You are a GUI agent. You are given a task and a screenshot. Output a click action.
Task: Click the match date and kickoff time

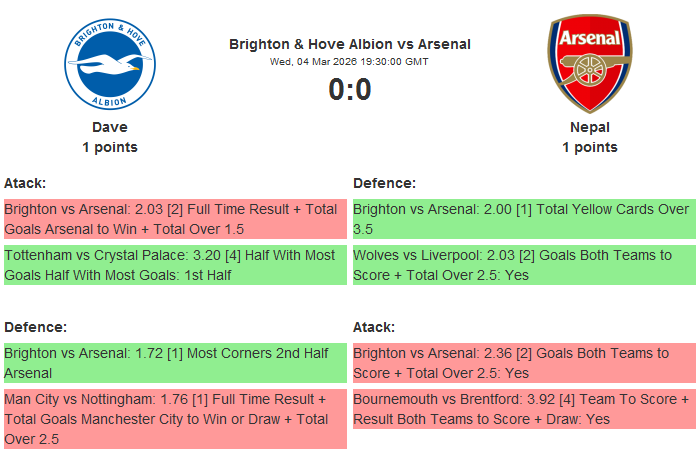(x=350, y=61)
